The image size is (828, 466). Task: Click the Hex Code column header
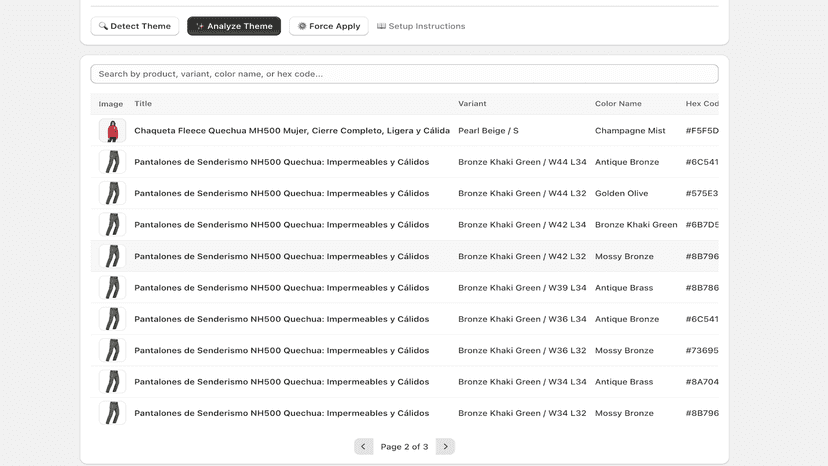(702, 104)
